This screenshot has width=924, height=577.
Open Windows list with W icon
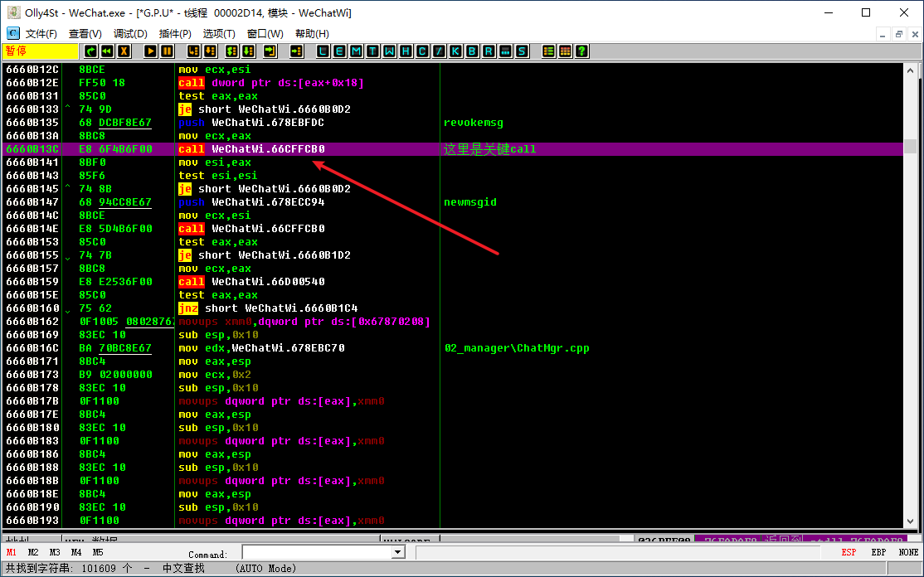(389, 51)
